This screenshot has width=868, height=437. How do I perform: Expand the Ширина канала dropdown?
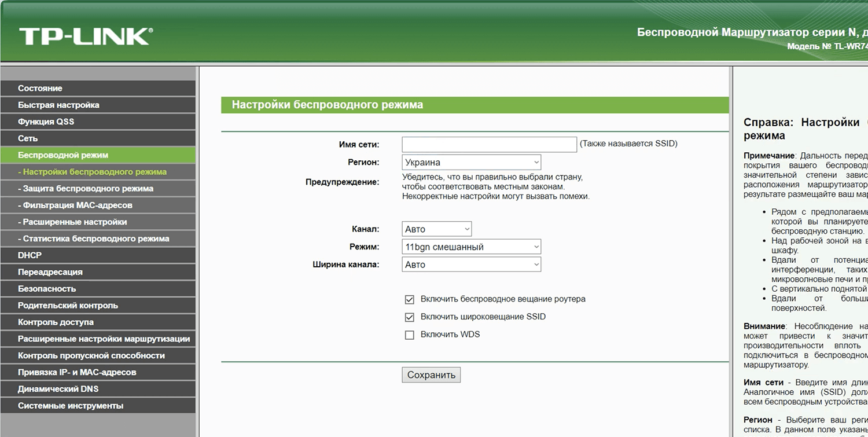471,265
